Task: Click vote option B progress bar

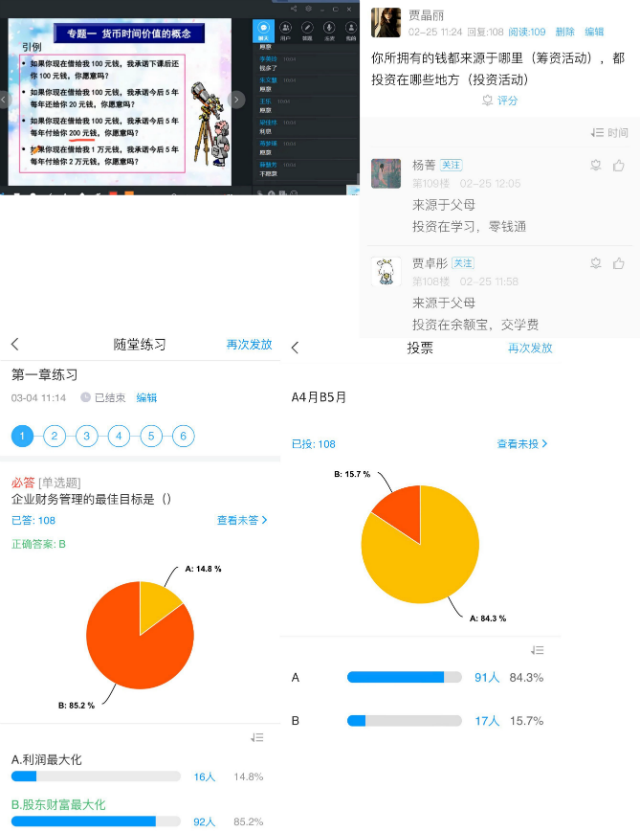Action: pyautogui.click(x=404, y=721)
